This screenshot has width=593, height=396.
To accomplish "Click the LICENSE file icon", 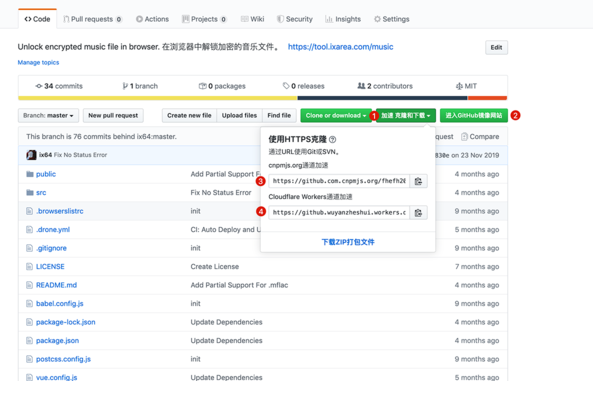I will (x=29, y=267).
